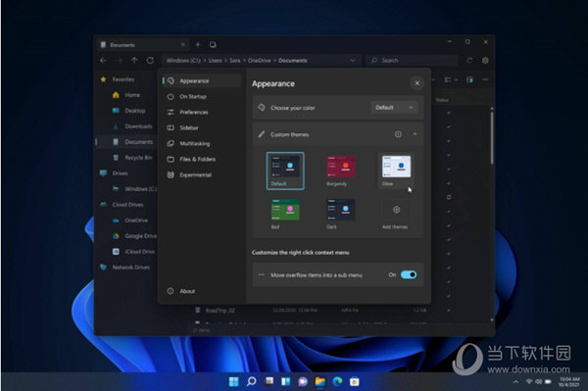Open Microsoft Store on the taskbar
Viewport: 588px width, 391px height.
(x=355, y=381)
